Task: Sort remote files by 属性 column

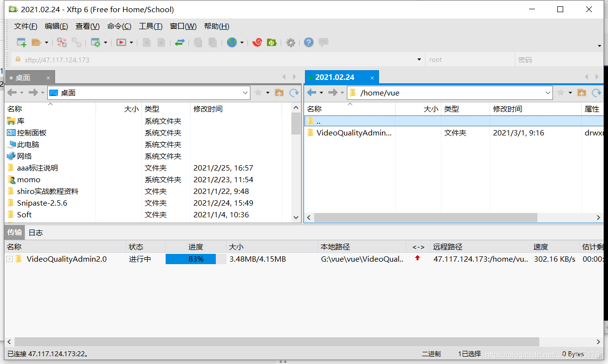Action: [592, 109]
